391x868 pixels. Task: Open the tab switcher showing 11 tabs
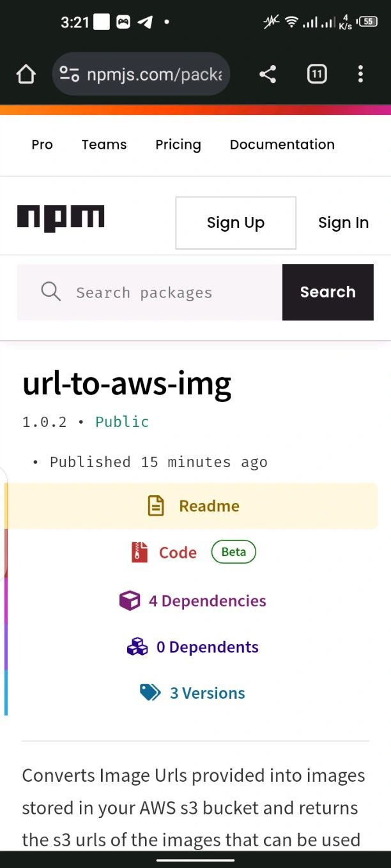point(317,75)
